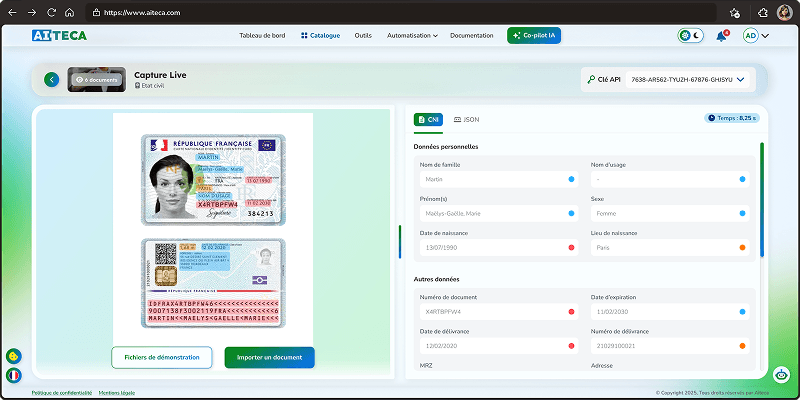The height and width of the screenshot is (400, 800).
Task: Click the Fichiers de démonstration button
Action: click(x=162, y=358)
